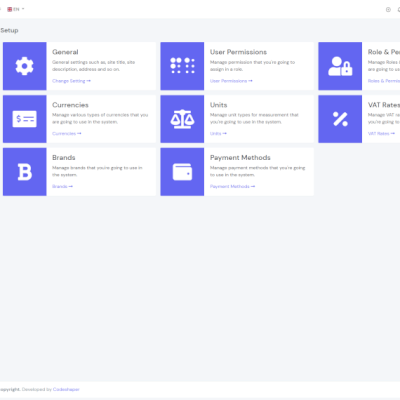Follow the Change Setting link
This screenshot has width=400, height=400.
click(71, 81)
